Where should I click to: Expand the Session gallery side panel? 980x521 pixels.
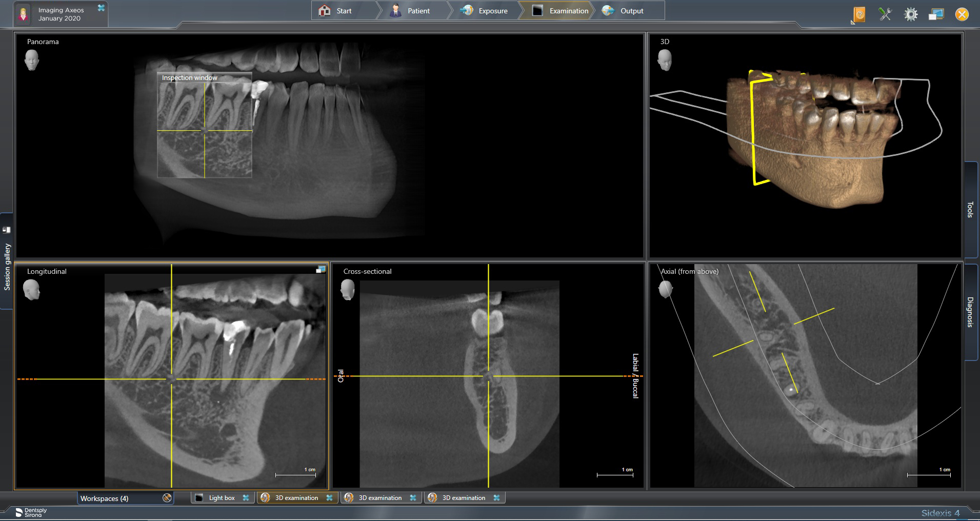coord(7,267)
